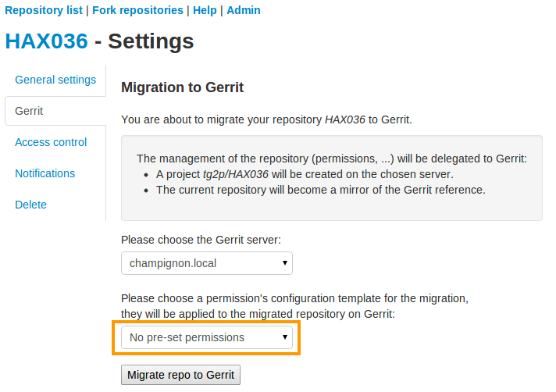Click the HAX036 repository title link
Viewport: 556px width, 392px height.
(46, 41)
